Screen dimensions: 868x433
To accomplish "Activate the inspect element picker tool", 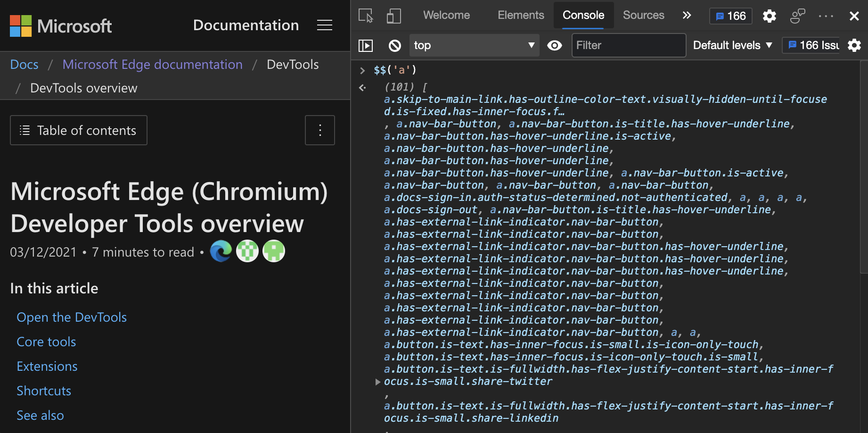I will [x=366, y=16].
